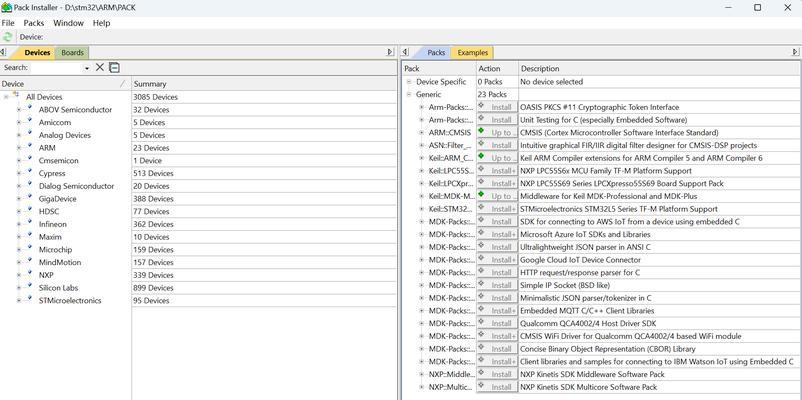This screenshot has width=802, height=400.
Task: Expand the ABOV Semiconductor node
Action: point(18,110)
